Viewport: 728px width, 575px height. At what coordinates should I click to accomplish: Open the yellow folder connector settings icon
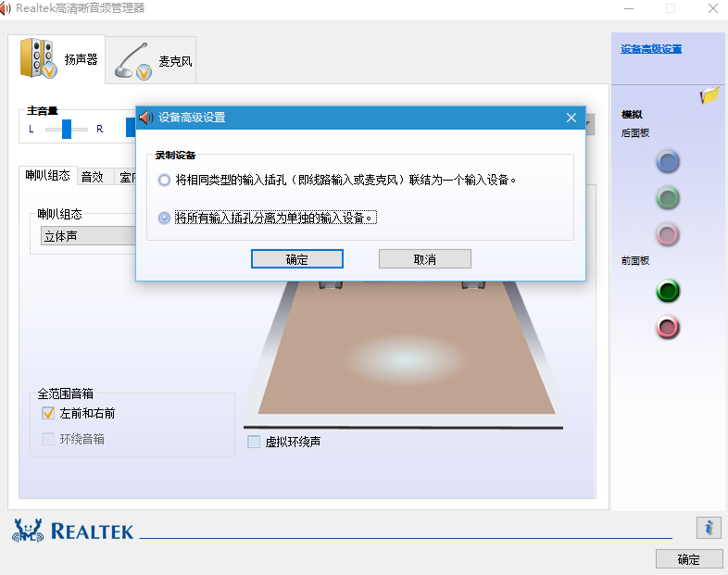709,94
